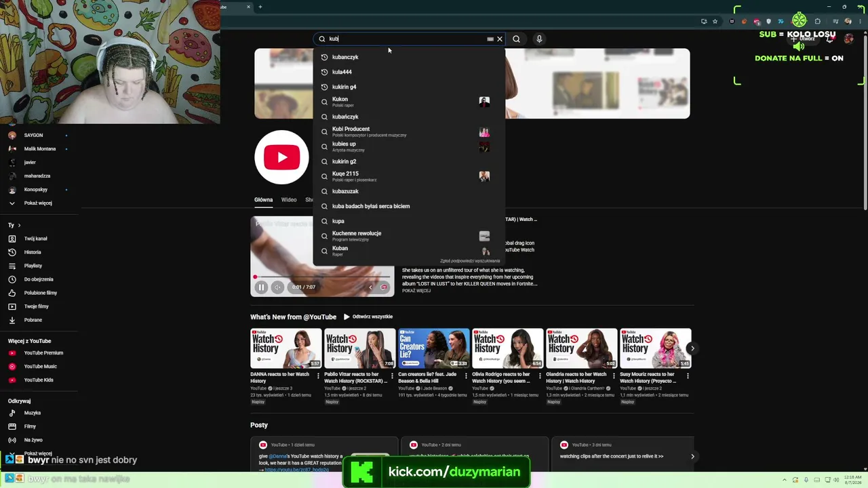Show next videos with the carousel arrow
The width and height of the screenshot is (868, 488).
[x=692, y=348]
